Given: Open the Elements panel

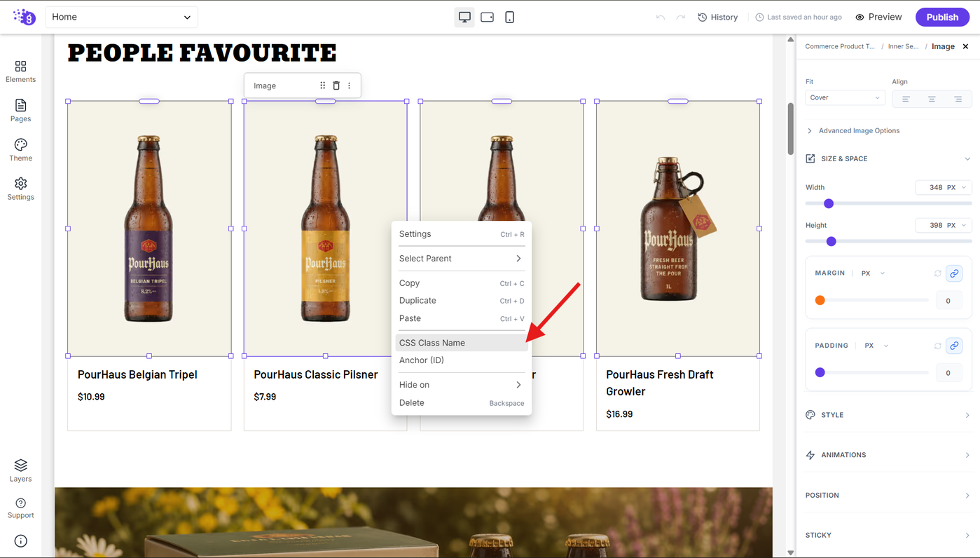Looking at the screenshot, I should 20,71.
